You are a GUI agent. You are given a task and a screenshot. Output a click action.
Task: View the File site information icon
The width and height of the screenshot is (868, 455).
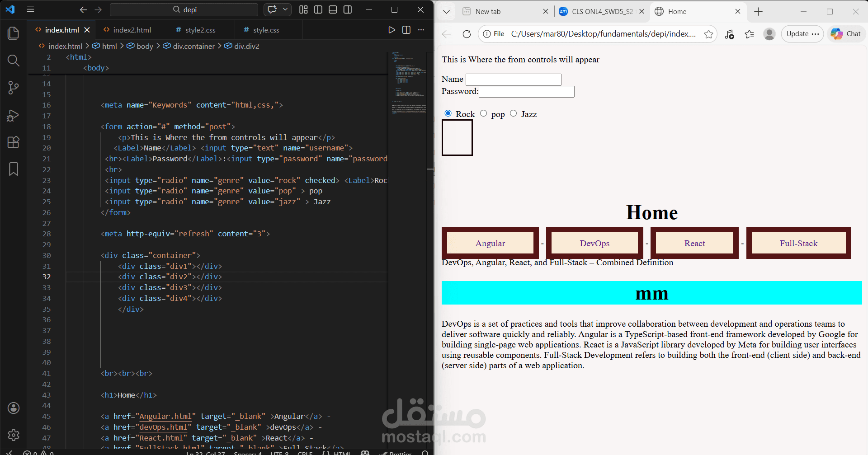click(x=494, y=34)
